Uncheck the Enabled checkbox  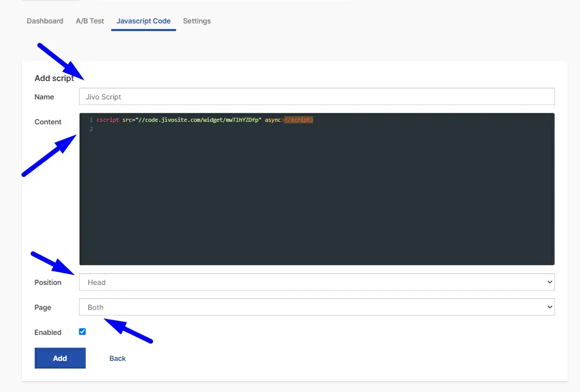(83, 332)
